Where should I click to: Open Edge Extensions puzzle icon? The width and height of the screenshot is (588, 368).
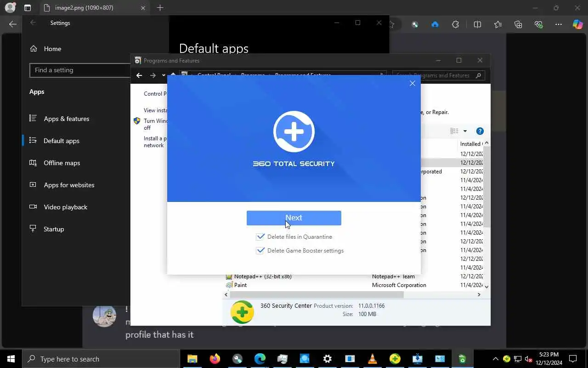(x=455, y=24)
